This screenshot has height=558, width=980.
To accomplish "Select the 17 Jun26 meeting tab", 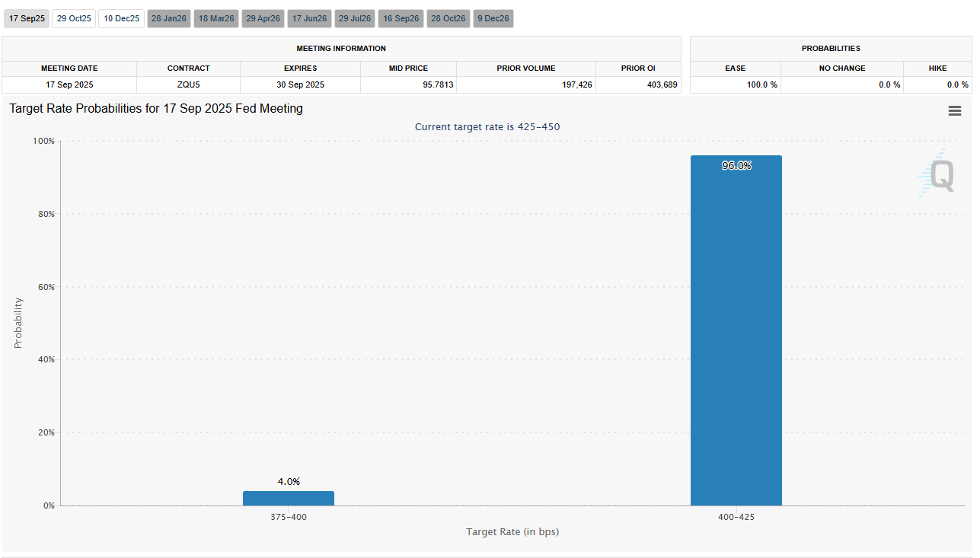I will click(309, 18).
